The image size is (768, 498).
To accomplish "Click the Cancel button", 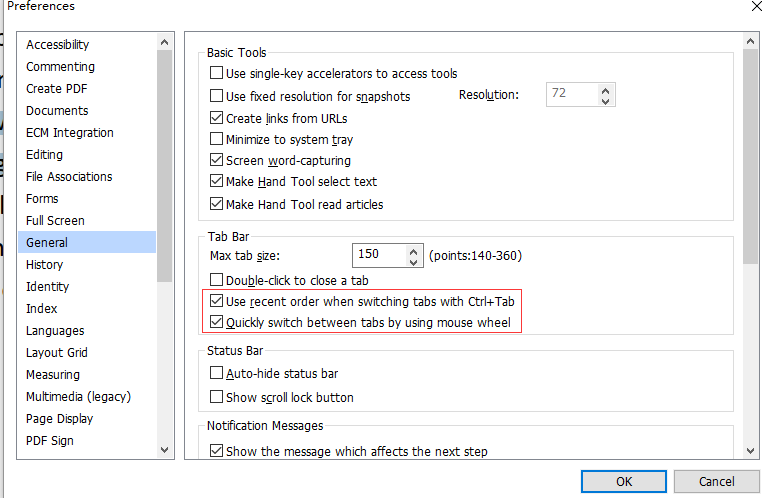I will pos(717,481).
